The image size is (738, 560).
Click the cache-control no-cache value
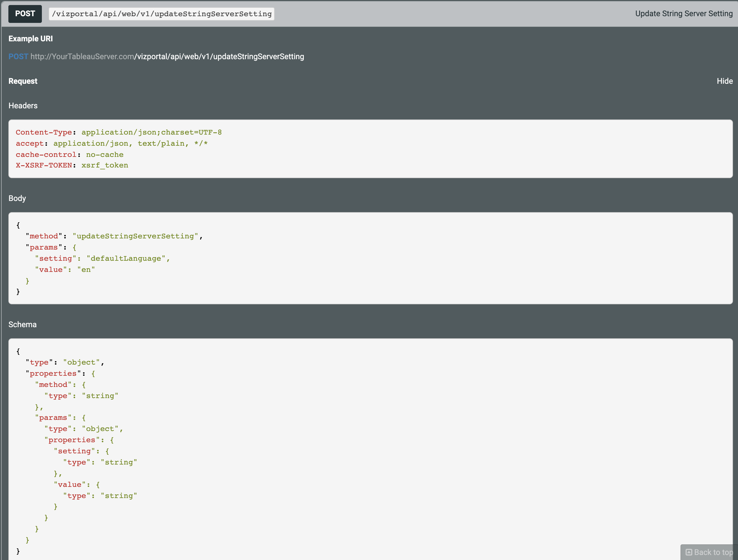tap(104, 155)
